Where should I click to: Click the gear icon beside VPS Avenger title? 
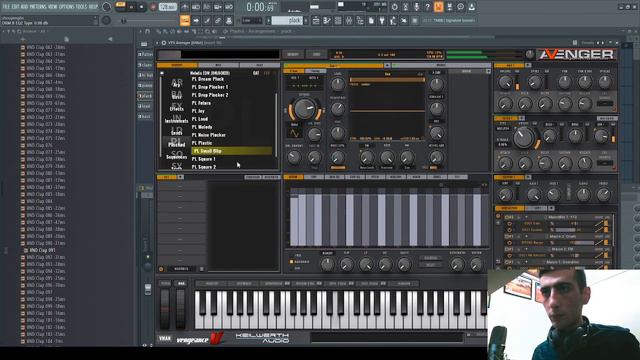(x=164, y=43)
